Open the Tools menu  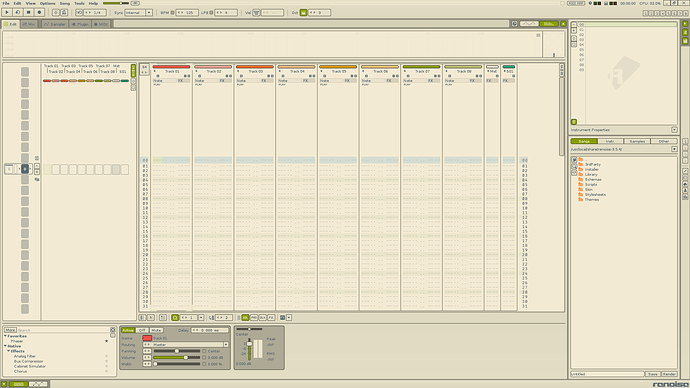point(79,3)
